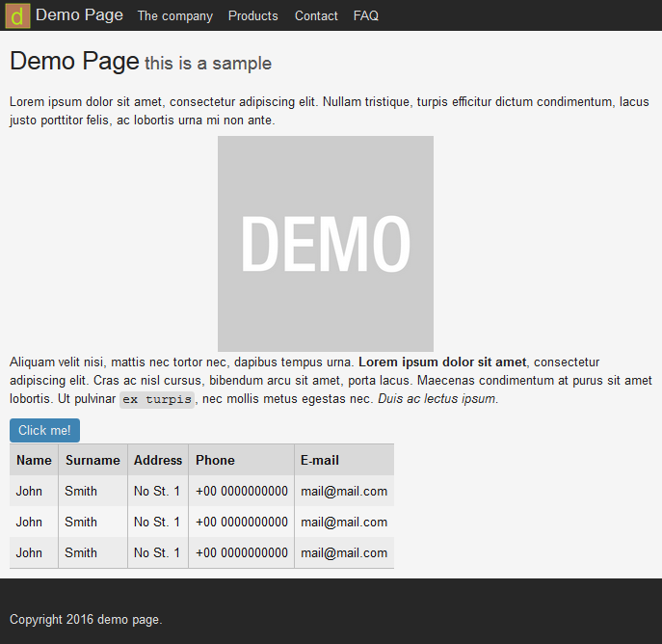
Task: Click the Copyright 2016 footer text
Action: 86,620
